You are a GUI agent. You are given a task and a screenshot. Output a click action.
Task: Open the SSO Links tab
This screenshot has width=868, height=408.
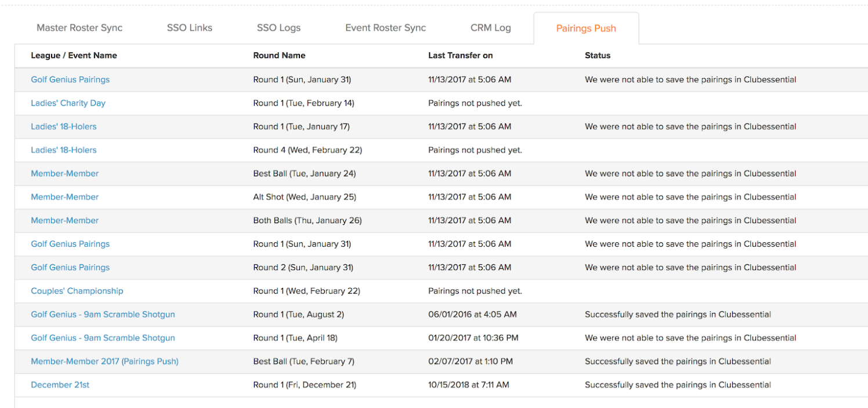[190, 28]
